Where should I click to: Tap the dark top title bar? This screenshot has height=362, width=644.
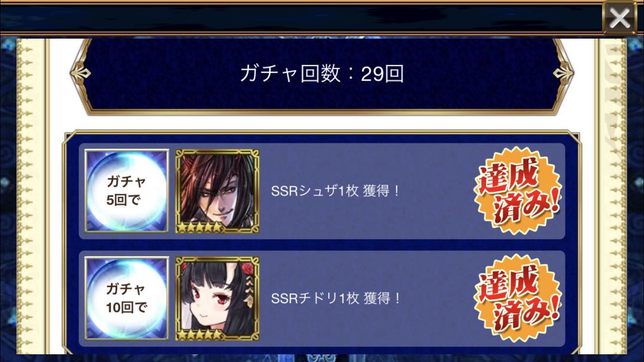coord(299,18)
